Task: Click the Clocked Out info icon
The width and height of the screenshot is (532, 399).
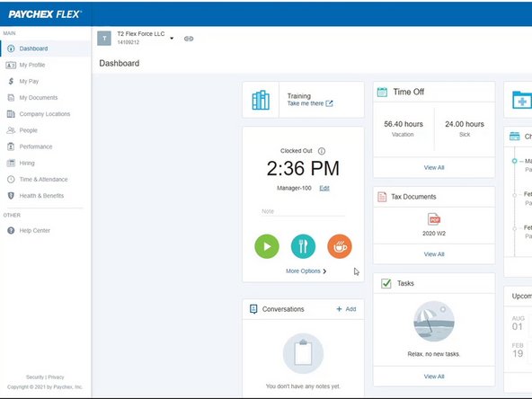Action: pyautogui.click(x=322, y=151)
